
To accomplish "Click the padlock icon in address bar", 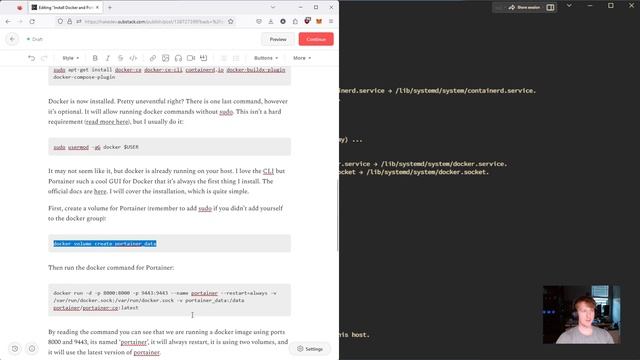I will 69,21.
